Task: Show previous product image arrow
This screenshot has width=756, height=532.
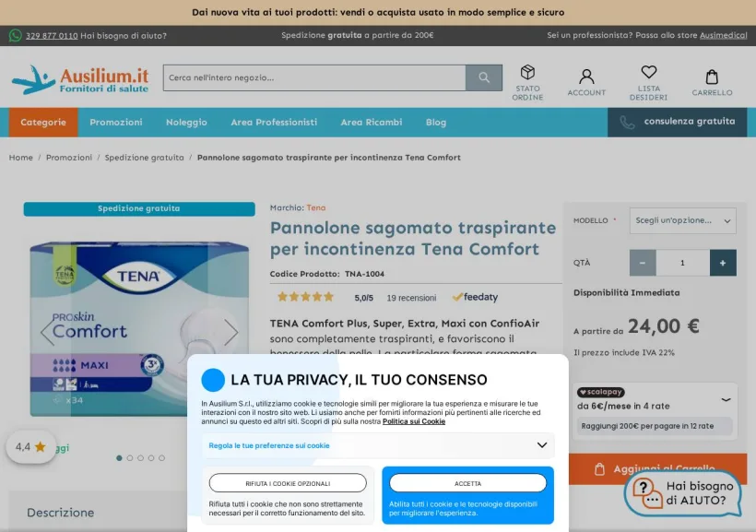Action: point(47,332)
